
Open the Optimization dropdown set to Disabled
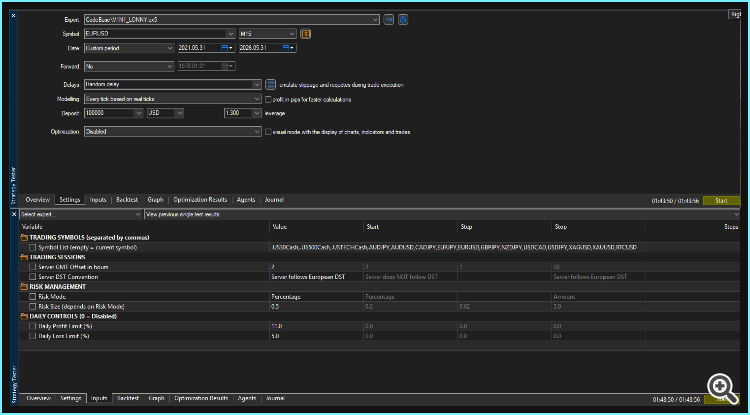point(173,132)
